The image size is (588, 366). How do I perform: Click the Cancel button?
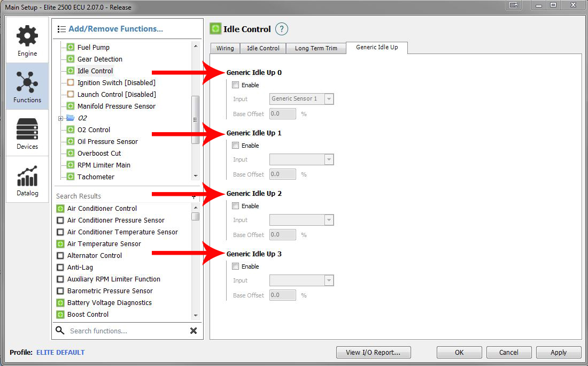tap(508, 352)
